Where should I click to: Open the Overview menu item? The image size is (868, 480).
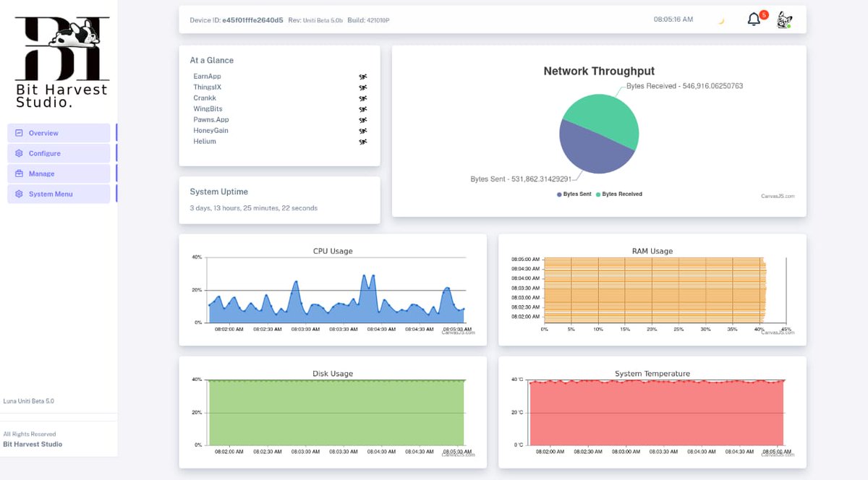point(59,133)
